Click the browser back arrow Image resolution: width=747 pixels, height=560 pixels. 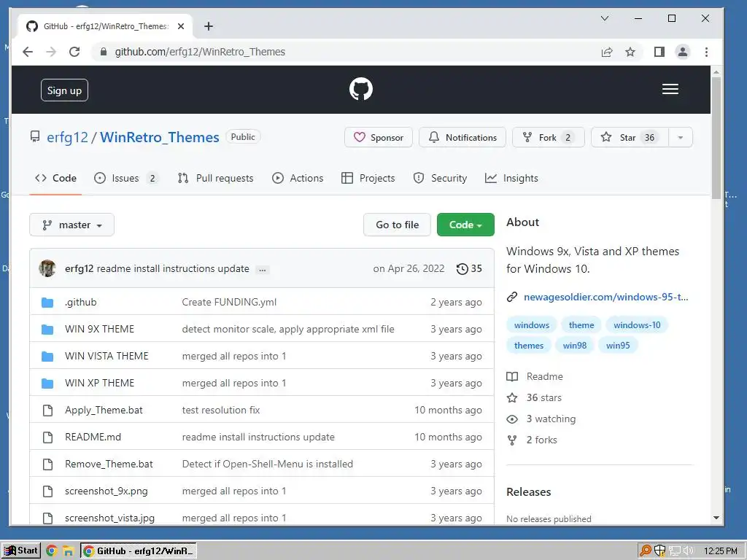tap(28, 52)
